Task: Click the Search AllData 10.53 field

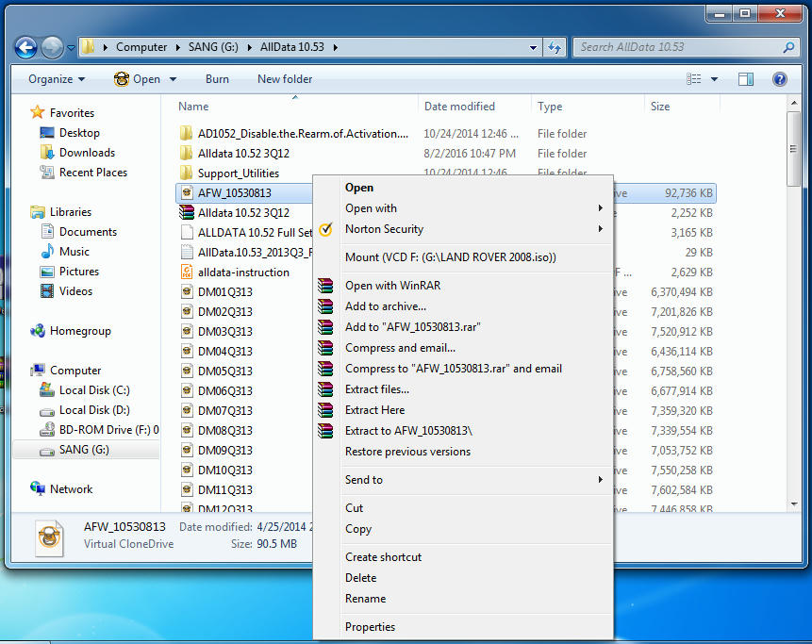Action: (x=678, y=48)
